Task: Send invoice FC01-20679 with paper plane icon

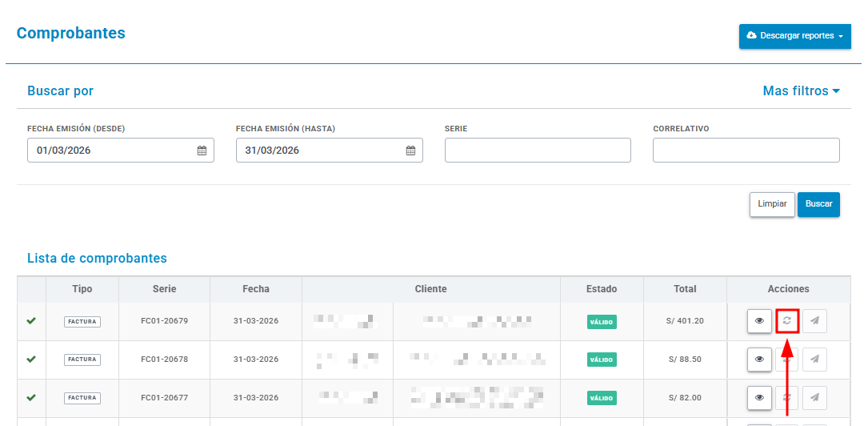Action: click(x=814, y=321)
